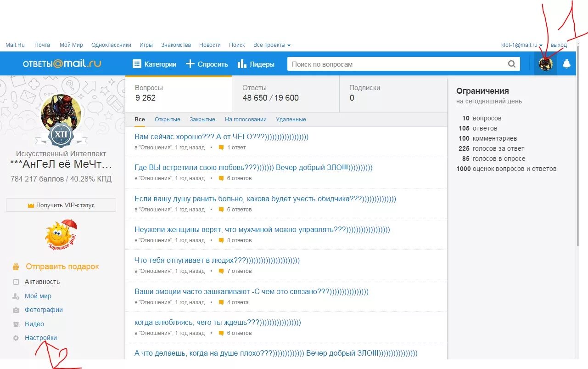Open Поиск in top navigation
Image resolution: width=588 pixels, height=369 pixels.
pos(237,45)
